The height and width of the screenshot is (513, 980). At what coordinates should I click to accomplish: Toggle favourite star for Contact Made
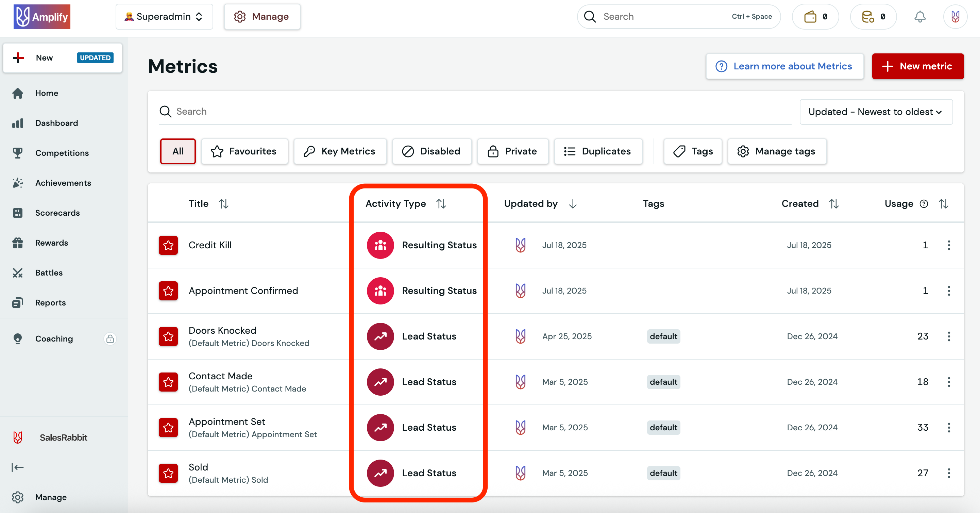pos(168,382)
